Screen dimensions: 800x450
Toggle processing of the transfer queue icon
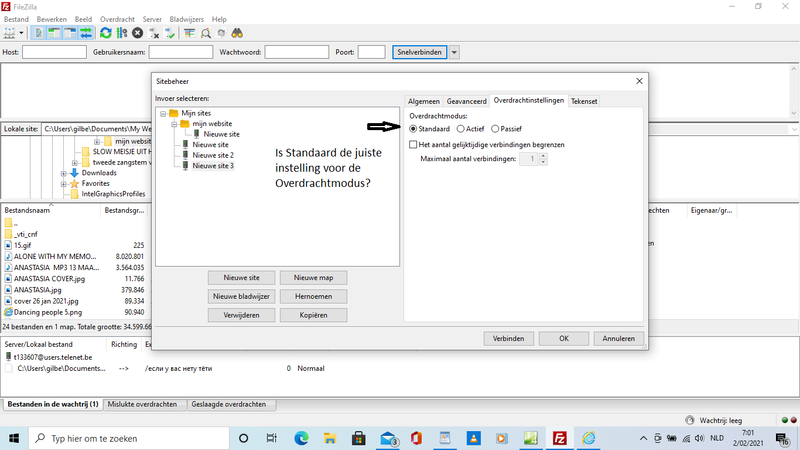[x=121, y=33]
